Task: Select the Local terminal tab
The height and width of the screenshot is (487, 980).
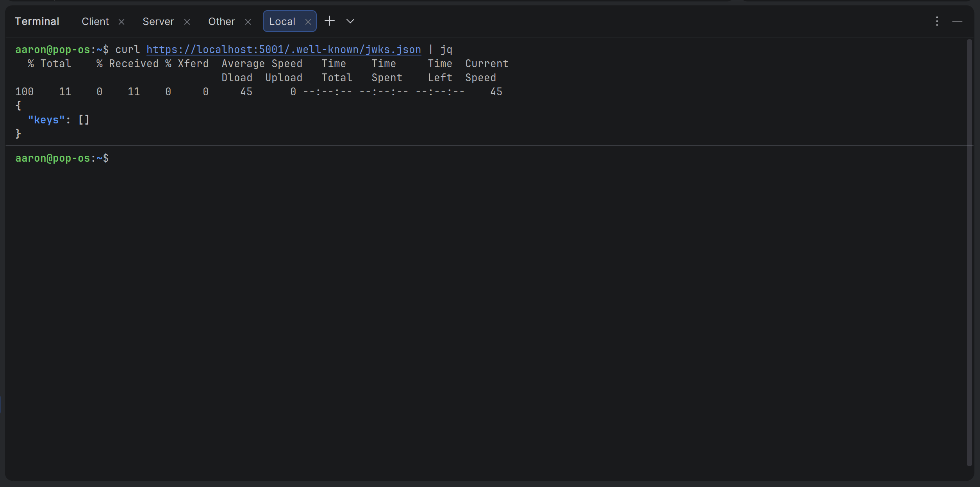Action: coord(282,21)
